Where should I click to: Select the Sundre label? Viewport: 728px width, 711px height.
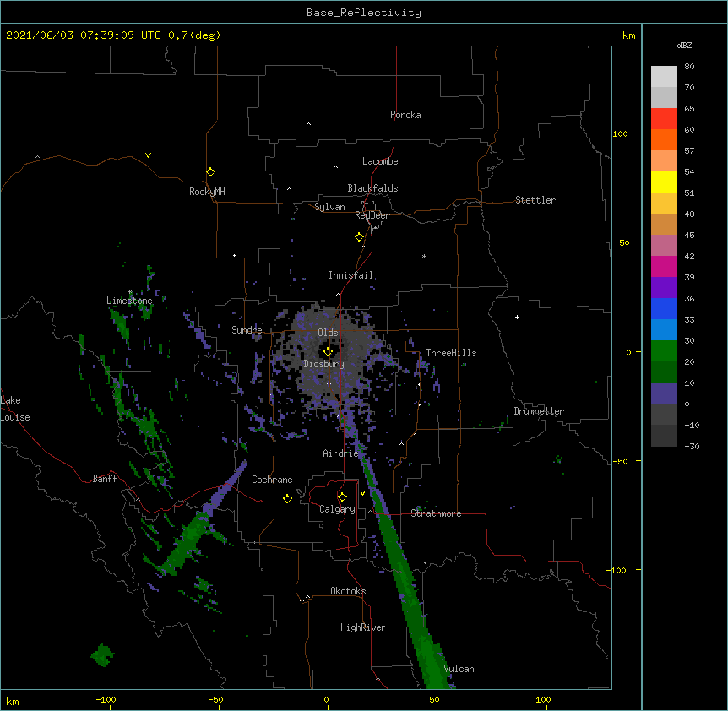pyautogui.click(x=247, y=330)
